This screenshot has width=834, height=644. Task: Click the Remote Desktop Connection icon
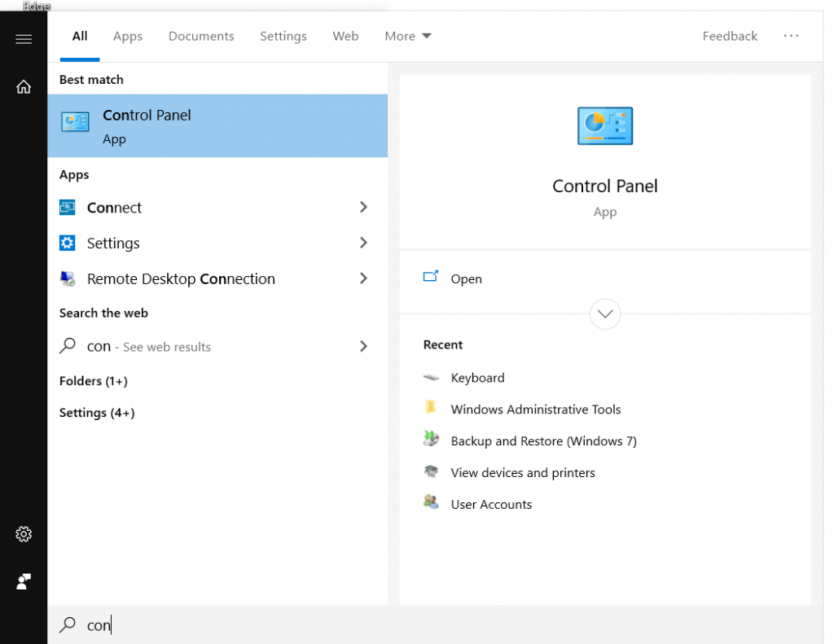point(67,278)
